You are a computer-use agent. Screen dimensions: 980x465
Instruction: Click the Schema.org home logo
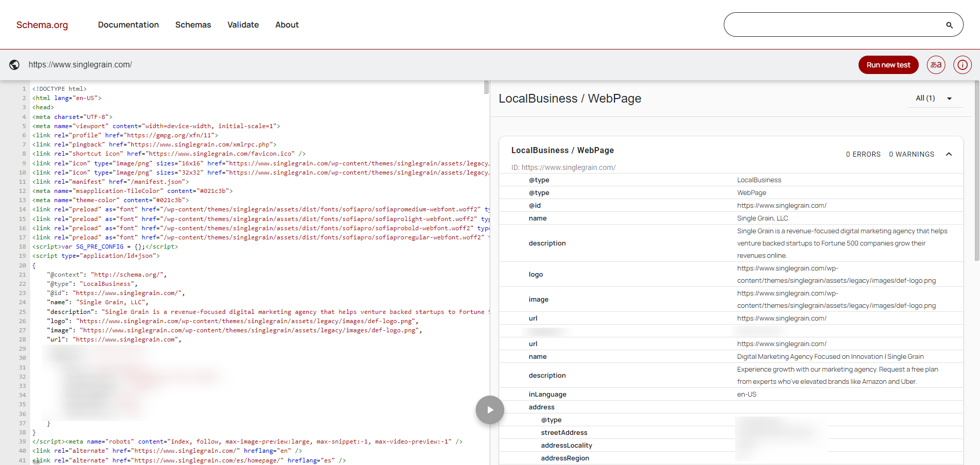[x=42, y=25]
